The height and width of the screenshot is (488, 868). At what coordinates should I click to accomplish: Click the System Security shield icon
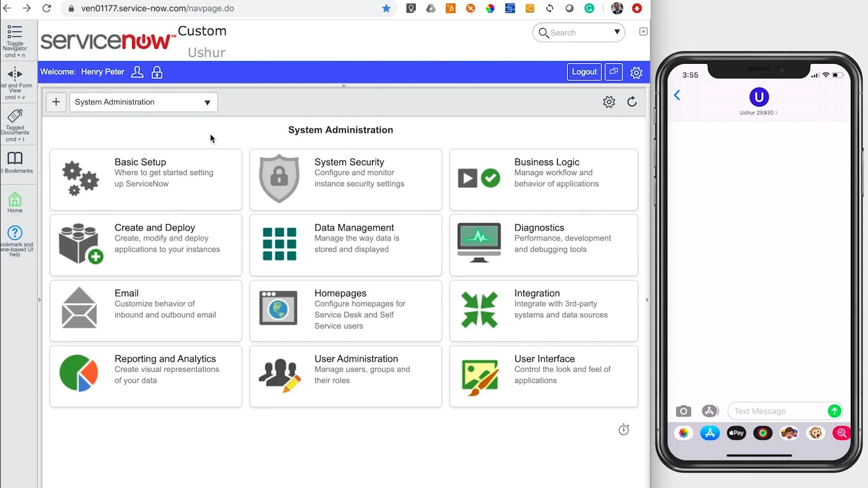[x=279, y=178]
